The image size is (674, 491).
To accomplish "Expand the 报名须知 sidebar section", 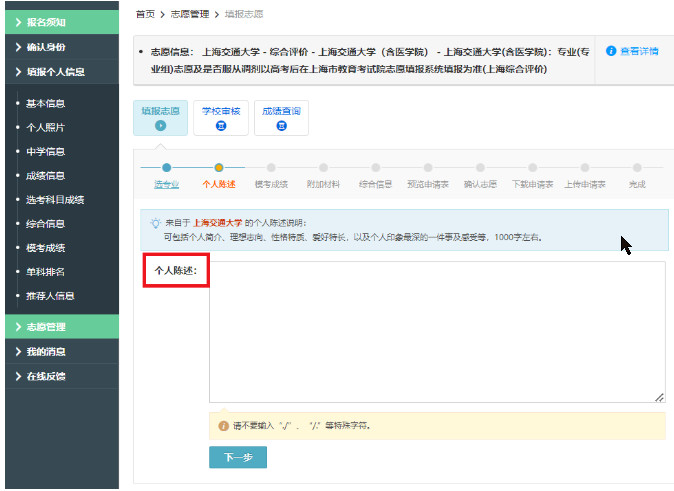I will [x=62, y=22].
